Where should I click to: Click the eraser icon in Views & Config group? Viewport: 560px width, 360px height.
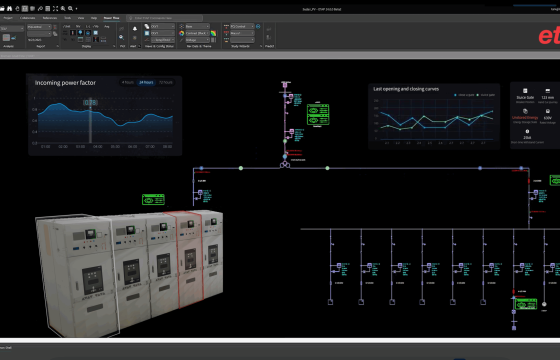tap(146, 26)
